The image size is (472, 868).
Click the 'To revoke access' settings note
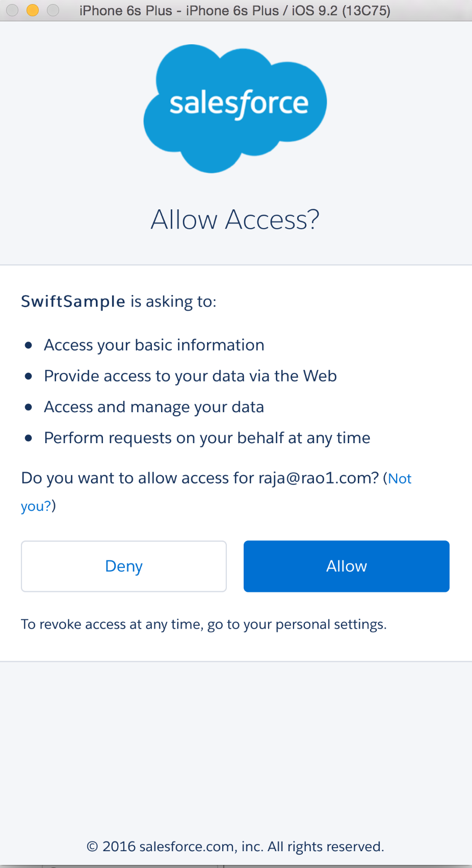pos(204,625)
